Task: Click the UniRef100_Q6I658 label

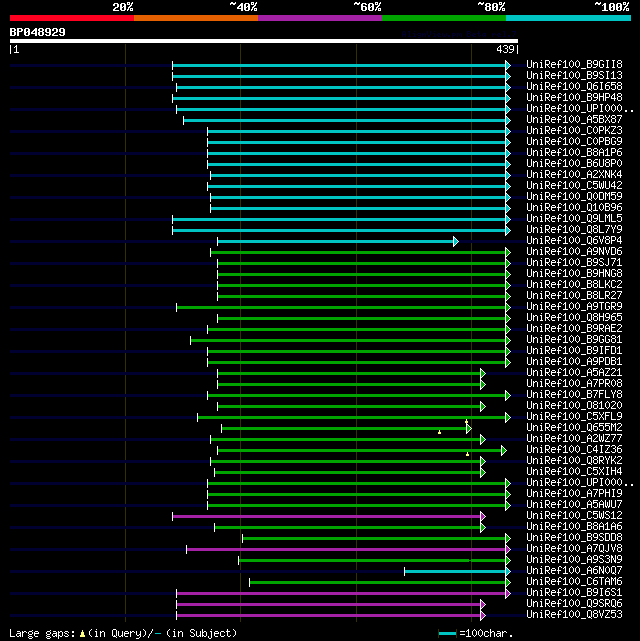Action: pyautogui.click(x=574, y=87)
